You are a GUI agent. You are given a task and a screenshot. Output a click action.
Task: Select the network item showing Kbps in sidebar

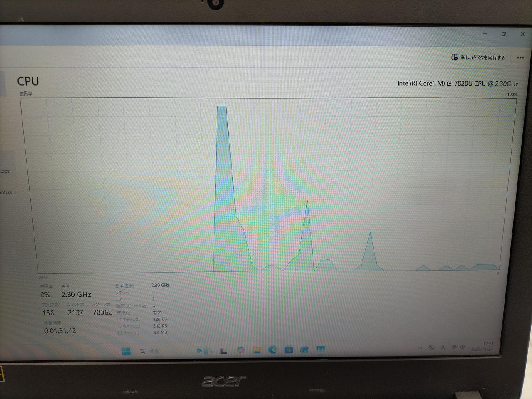(x=5, y=170)
